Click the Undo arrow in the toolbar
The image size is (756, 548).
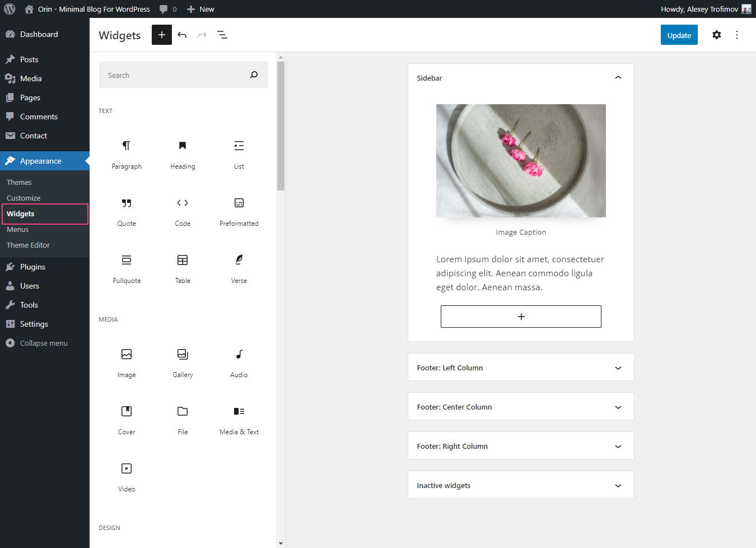point(182,35)
